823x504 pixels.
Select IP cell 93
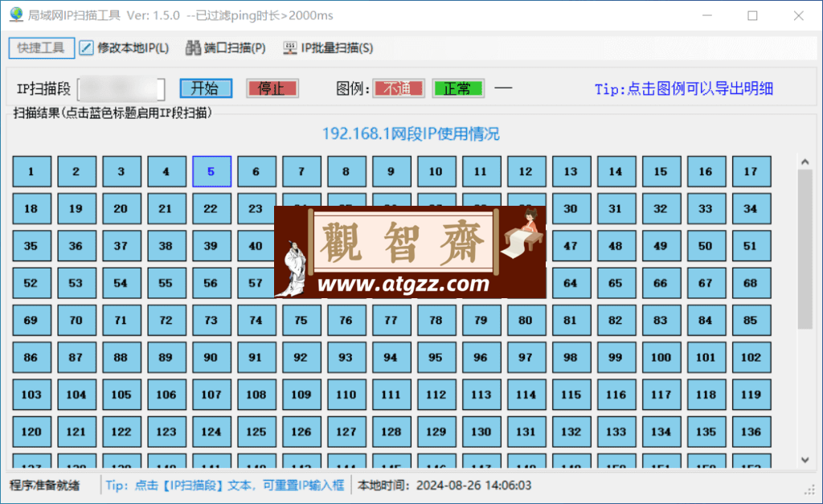[x=346, y=358]
